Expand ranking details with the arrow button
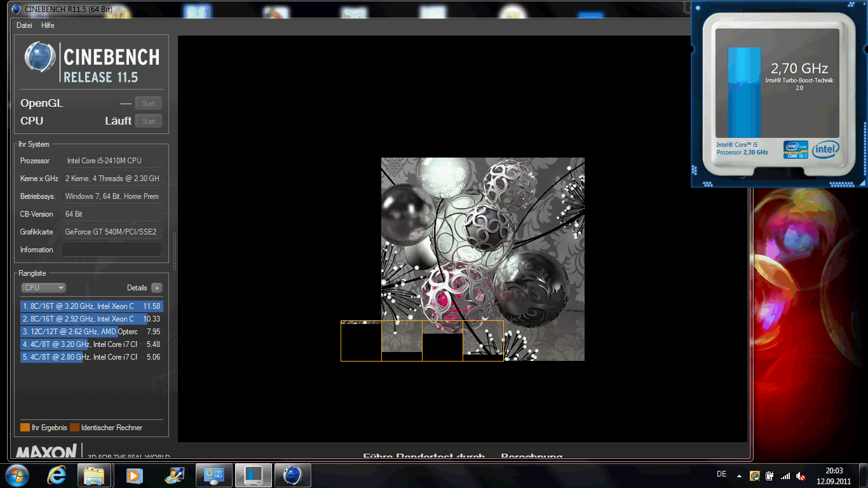Image resolution: width=868 pixels, height=488 pixels. click(156, 288)
